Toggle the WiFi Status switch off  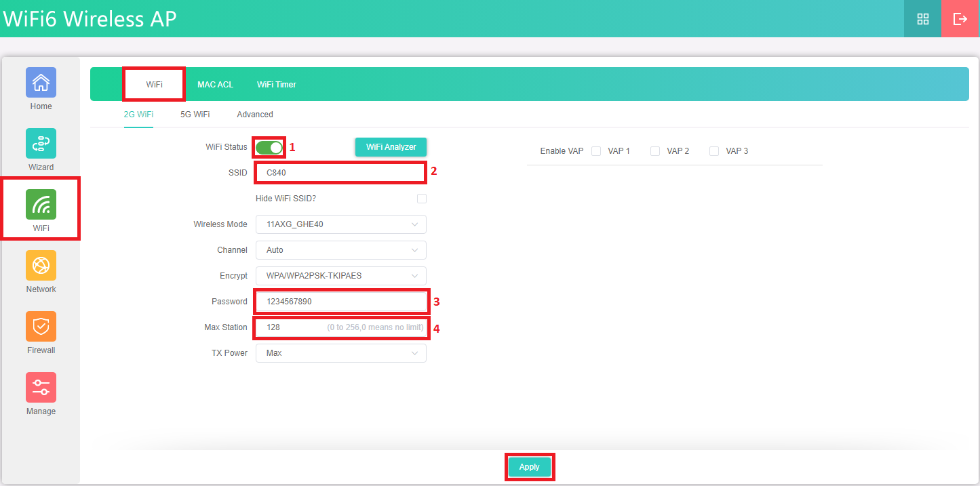click(269, 148)
